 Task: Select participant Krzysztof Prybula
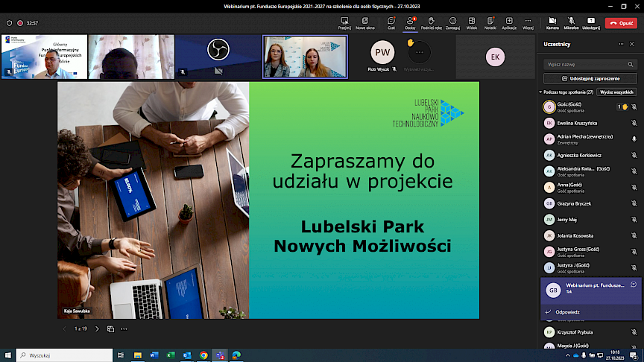coord(590,332)
